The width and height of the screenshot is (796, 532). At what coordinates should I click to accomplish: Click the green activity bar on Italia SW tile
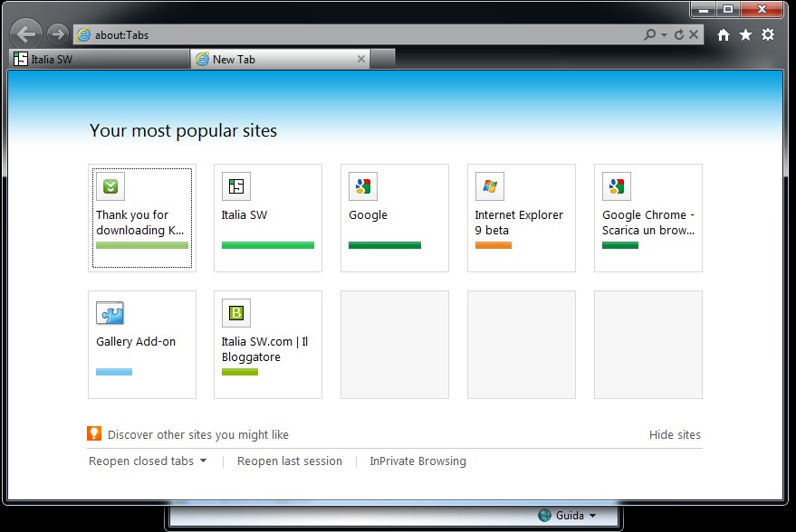pyautogui.click(x=268, y=245)
